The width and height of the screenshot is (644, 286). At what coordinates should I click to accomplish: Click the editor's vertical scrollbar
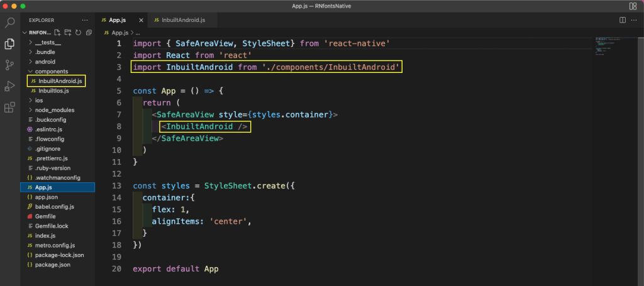[x=641, y=126]
